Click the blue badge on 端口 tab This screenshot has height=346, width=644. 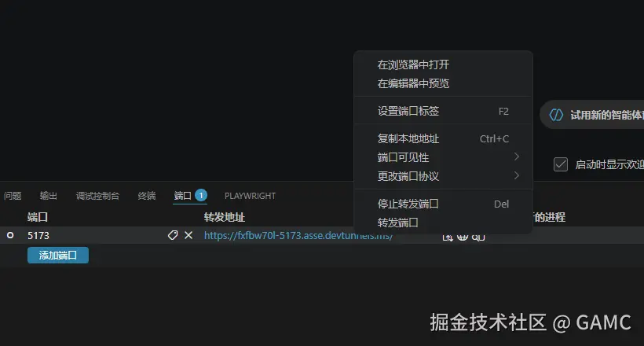click(x=201, y=196)
